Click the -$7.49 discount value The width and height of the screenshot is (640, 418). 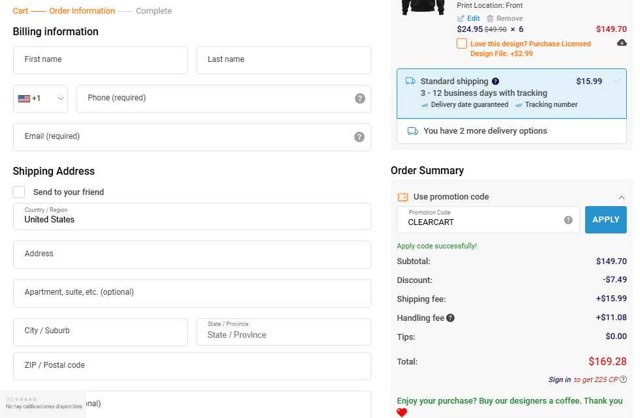[615, 280]
